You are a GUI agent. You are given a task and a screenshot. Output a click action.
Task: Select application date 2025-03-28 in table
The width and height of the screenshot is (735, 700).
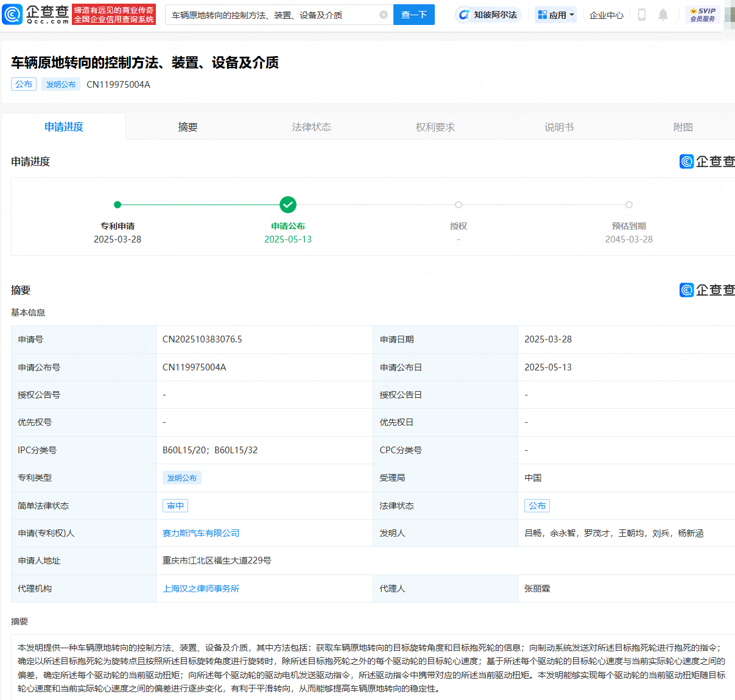(548, 339)
